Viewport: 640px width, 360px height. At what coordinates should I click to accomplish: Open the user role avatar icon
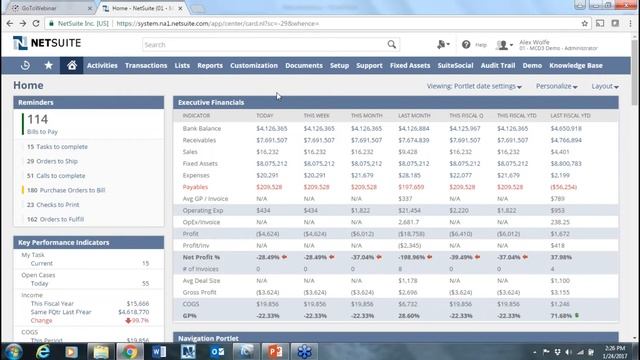pos(504,45)
